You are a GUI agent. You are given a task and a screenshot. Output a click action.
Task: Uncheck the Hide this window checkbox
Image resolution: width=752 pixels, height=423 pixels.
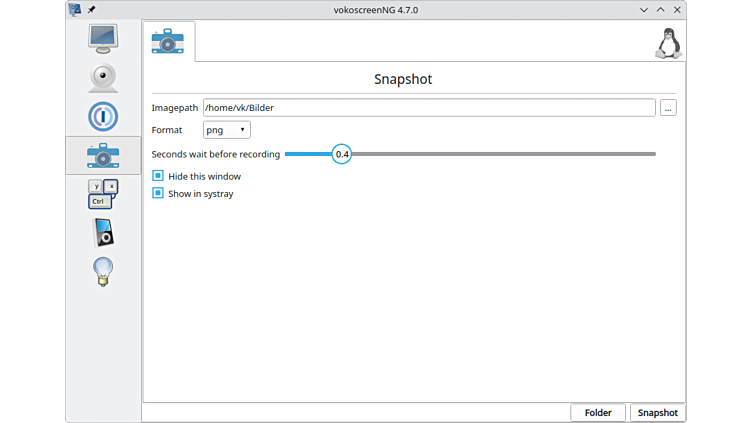pos(157,176)
